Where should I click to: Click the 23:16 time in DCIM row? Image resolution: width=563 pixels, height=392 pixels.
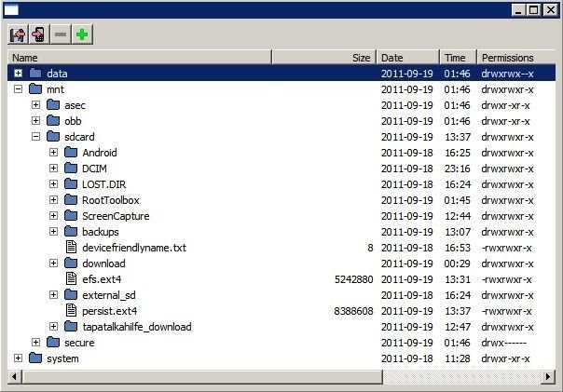[457, 169]
